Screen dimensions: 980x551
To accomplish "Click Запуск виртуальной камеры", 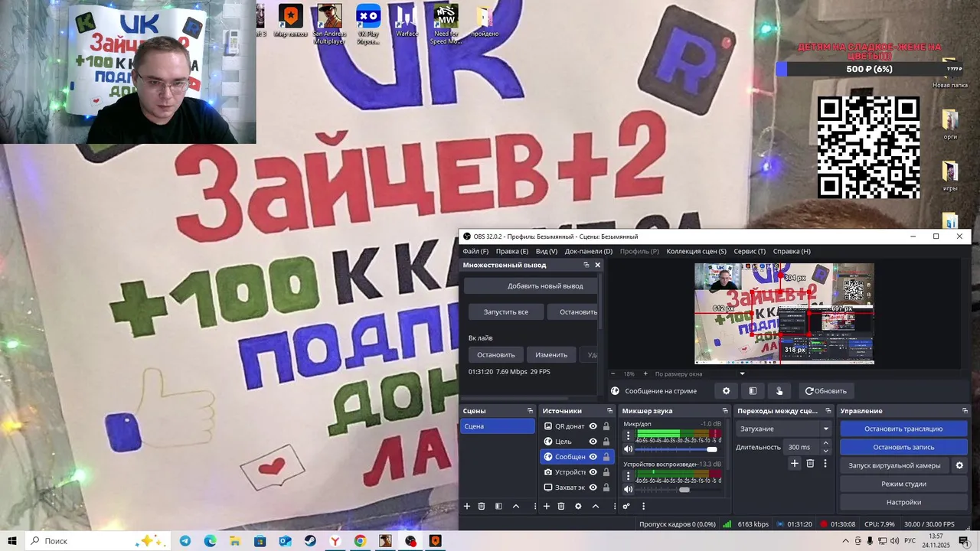I will [x=894, y=465].
